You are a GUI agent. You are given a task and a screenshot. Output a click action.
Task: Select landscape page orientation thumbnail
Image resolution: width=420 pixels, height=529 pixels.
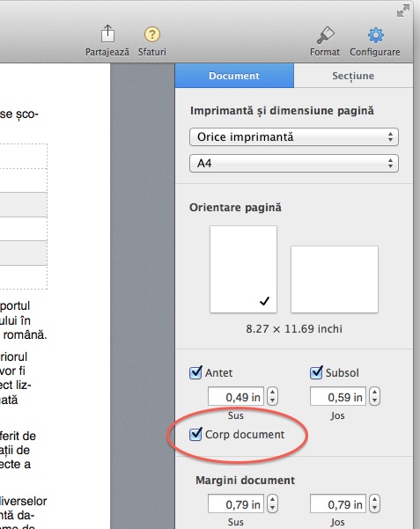335,279
